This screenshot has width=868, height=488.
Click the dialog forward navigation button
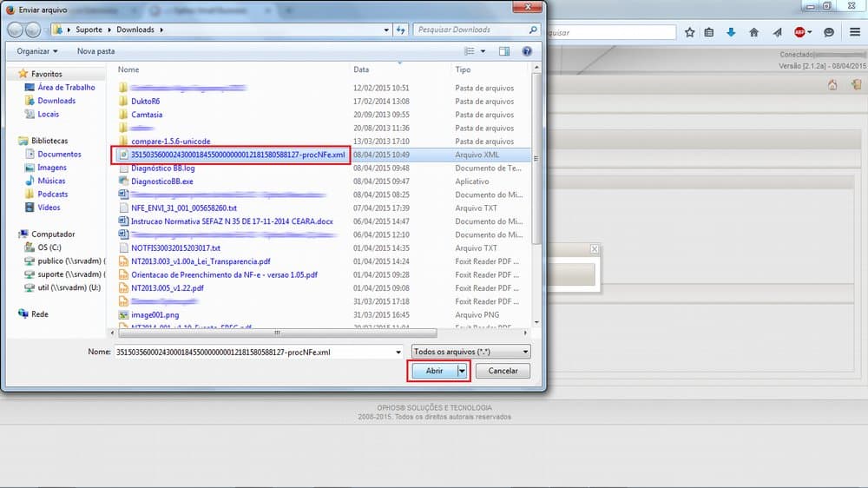coord(33,30)
